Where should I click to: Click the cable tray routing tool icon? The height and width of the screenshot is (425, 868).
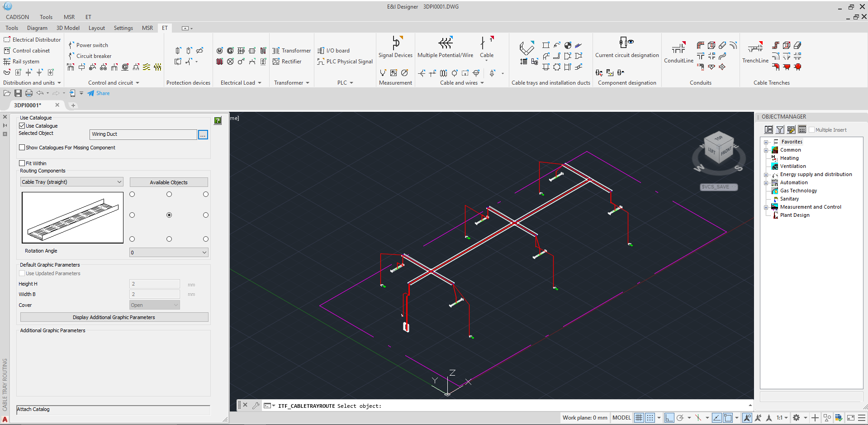tap(526, 48)
